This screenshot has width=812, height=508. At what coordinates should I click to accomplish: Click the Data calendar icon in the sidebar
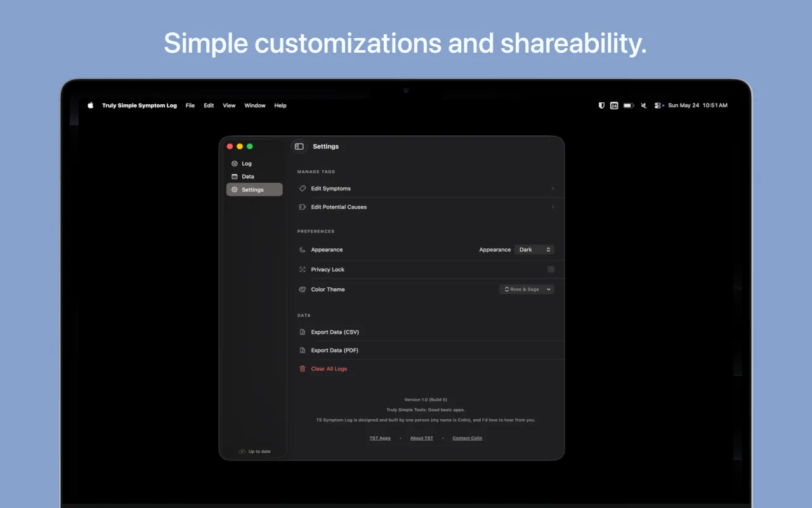tap(235, 177)
